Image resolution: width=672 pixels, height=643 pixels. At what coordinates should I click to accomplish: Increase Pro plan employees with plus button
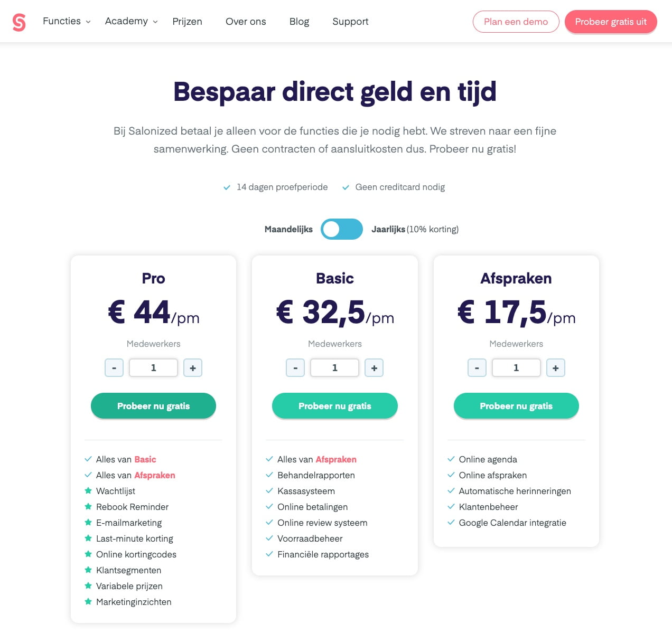[193, 368]
